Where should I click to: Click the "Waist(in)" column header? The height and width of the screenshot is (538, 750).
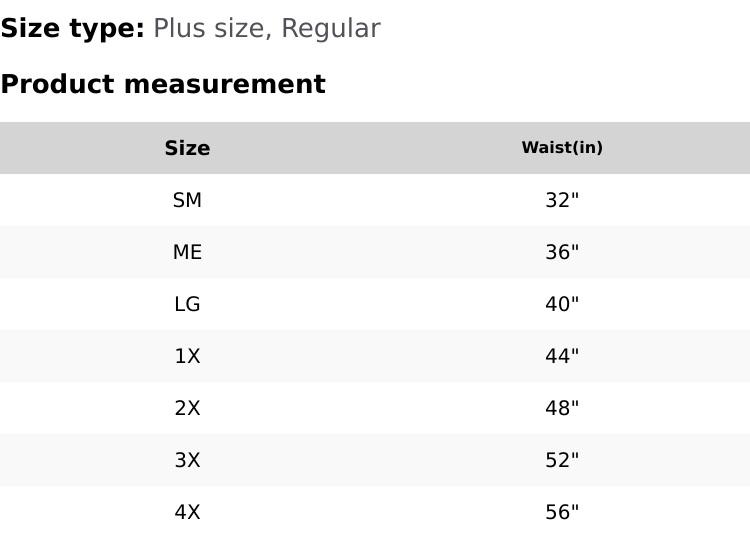(x=562, y=148)
